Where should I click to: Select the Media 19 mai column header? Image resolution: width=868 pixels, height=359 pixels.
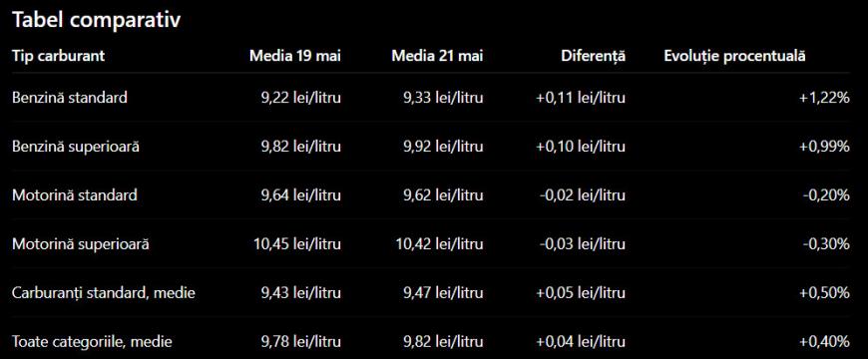(x=295, y=56)
